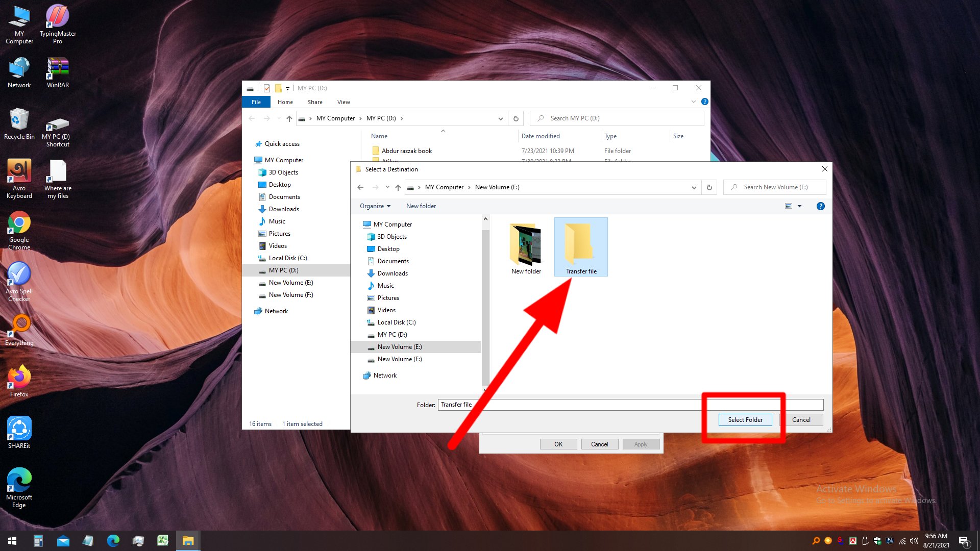Image resolution: width=980 pixels, height=551 pixels.
Task: Open the Organize dropdown menu
Action: [374, 206]
